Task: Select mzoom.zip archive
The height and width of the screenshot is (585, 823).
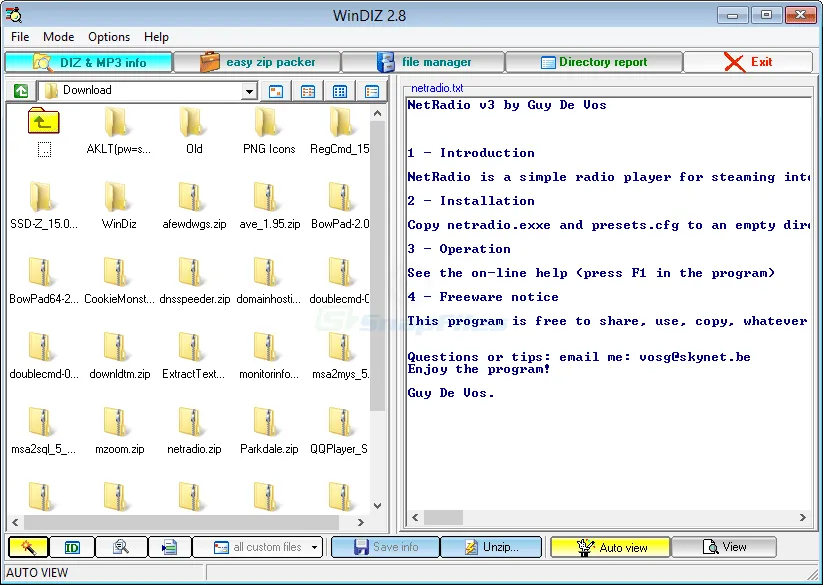Action: [119, 430]
